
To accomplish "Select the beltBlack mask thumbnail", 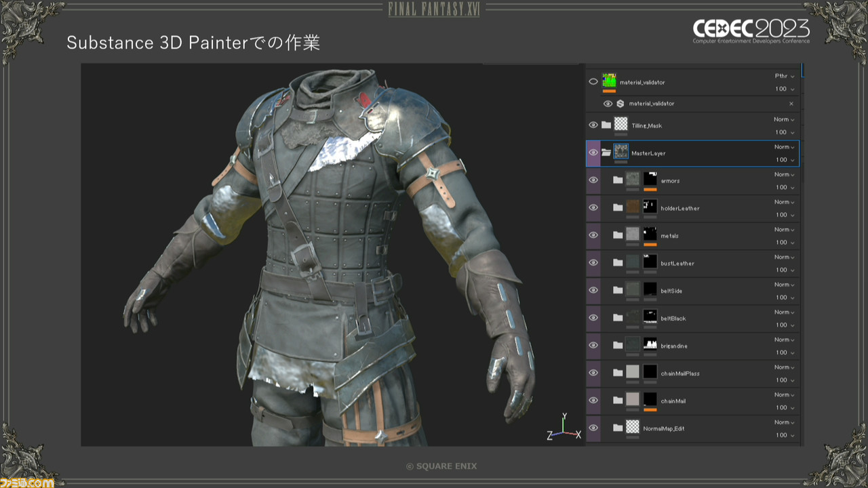I will [x=650, y=317].
